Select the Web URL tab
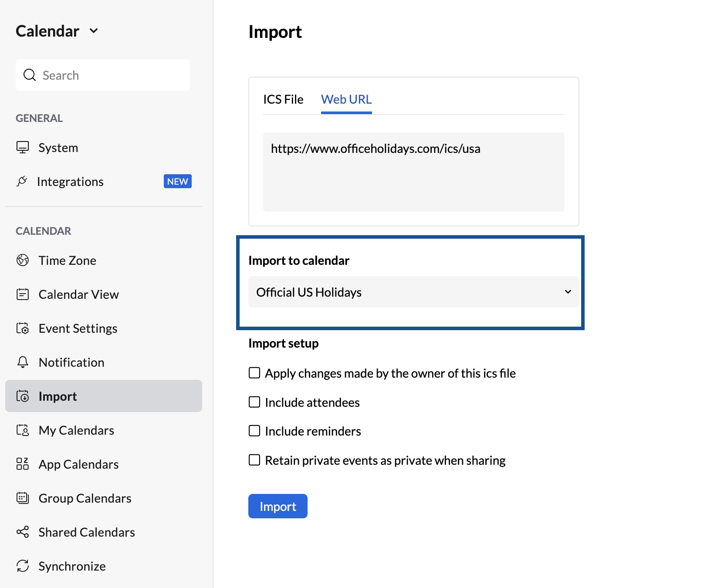 346,99
